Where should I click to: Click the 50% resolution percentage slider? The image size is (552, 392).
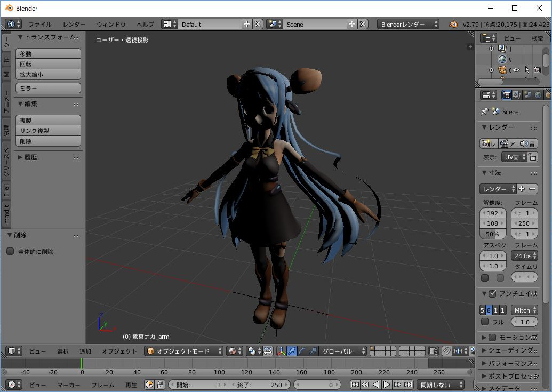click(493, 234)
